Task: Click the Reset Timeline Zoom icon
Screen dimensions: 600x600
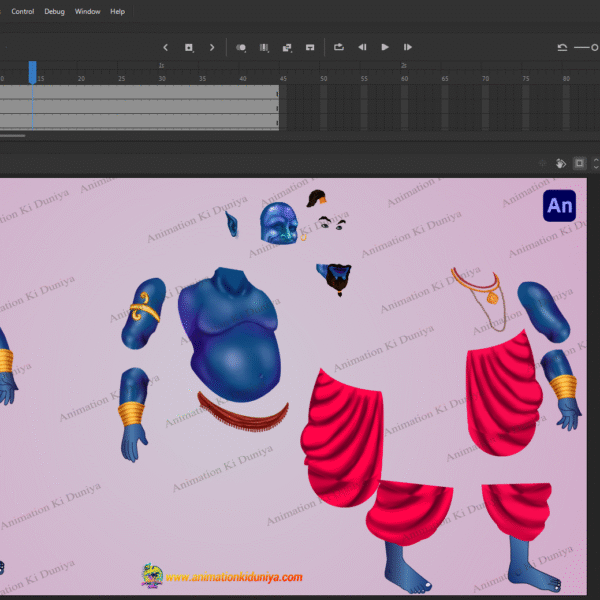Action: (562, 47)
